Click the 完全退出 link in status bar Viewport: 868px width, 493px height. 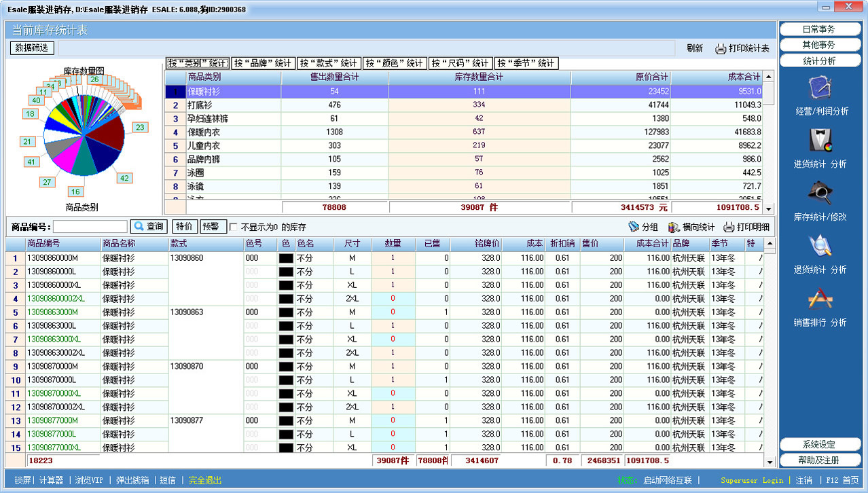click(205, 480)
